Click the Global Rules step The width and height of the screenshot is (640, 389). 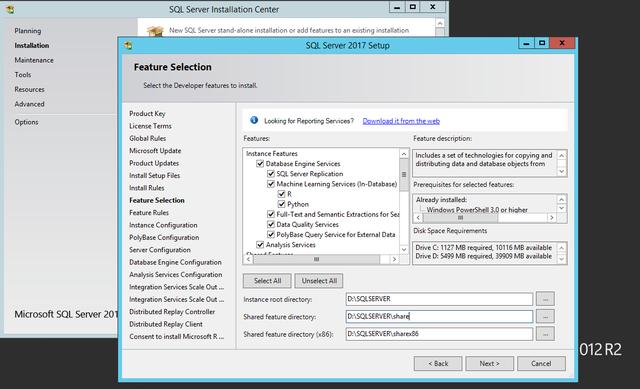pos(147,138)
